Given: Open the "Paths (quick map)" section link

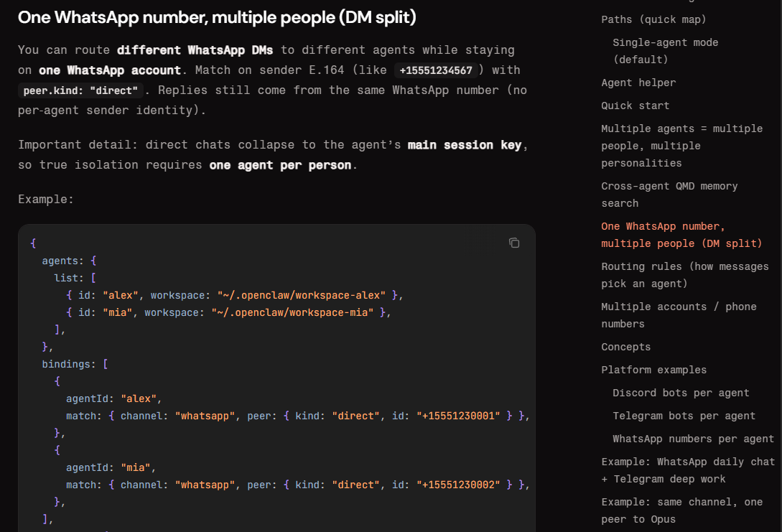Looking at the screenshot, I should pos(653,19).
